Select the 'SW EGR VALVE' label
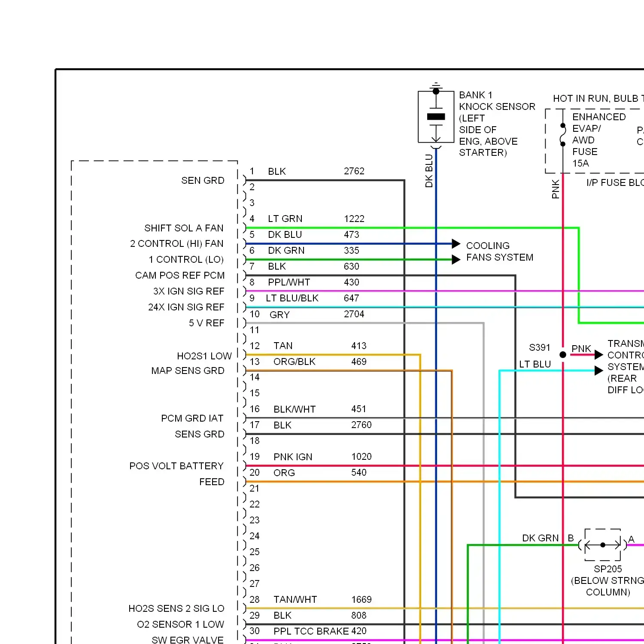The height and width of the screenshot is (644, 644). (x=188, y=640)
